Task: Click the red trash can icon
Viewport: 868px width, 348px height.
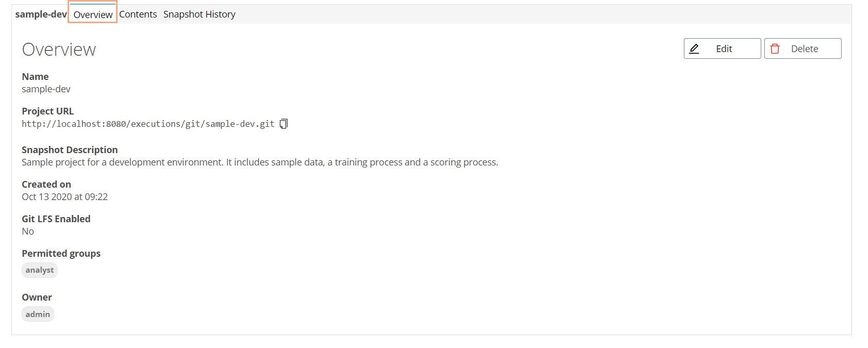Action: coord(775,48)
